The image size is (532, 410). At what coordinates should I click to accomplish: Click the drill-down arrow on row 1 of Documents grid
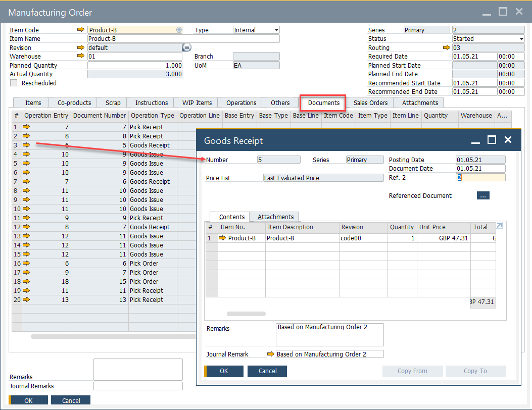[x=27, y=127]
